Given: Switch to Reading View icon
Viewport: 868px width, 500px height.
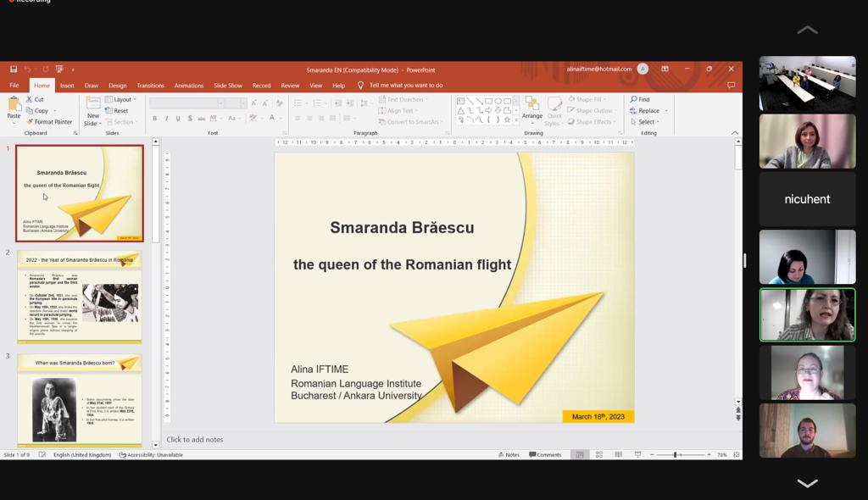Looking at the screenshot, I should click(618, 454).
